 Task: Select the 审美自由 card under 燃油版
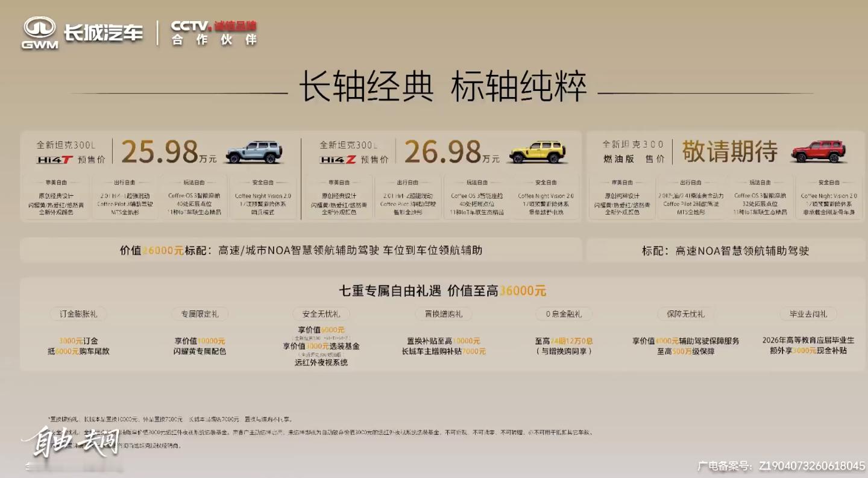point(622,197)
